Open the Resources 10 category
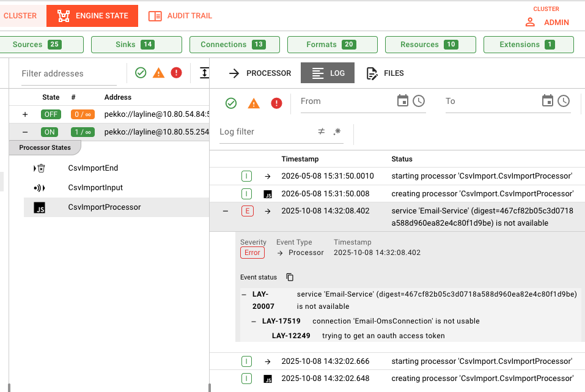This screenshot has width=585, height=392. (x=430, y=45)
